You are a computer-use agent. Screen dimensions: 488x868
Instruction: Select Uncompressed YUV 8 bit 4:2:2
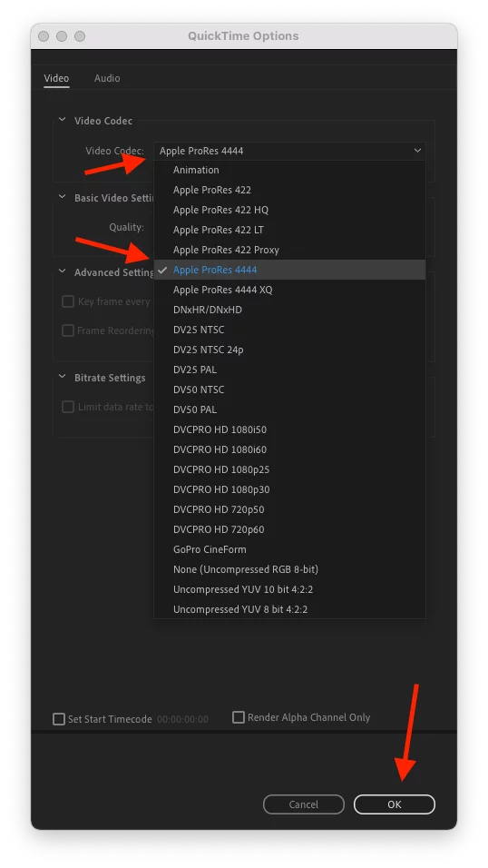click(x=289, y=609)
